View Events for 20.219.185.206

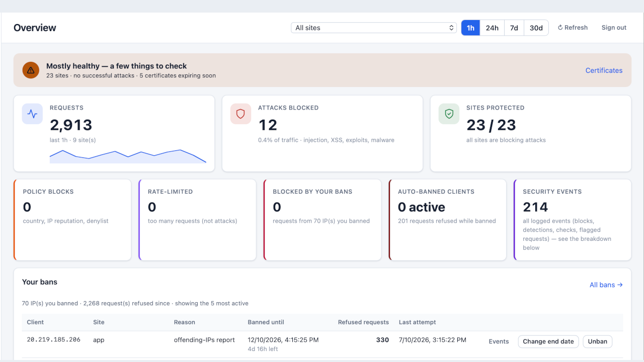pyautogui.click(x=499, y=341)
